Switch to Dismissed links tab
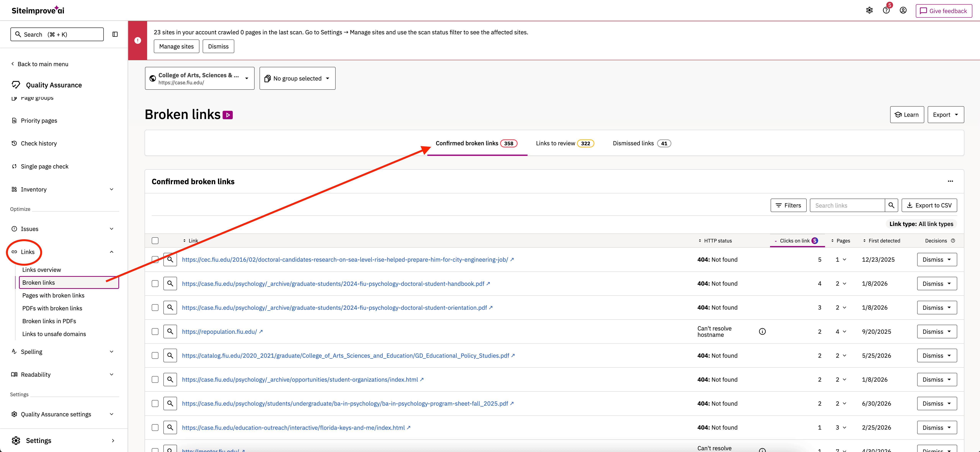The height and width of the screenshot is (452, 980). click(x=642, y=143)
